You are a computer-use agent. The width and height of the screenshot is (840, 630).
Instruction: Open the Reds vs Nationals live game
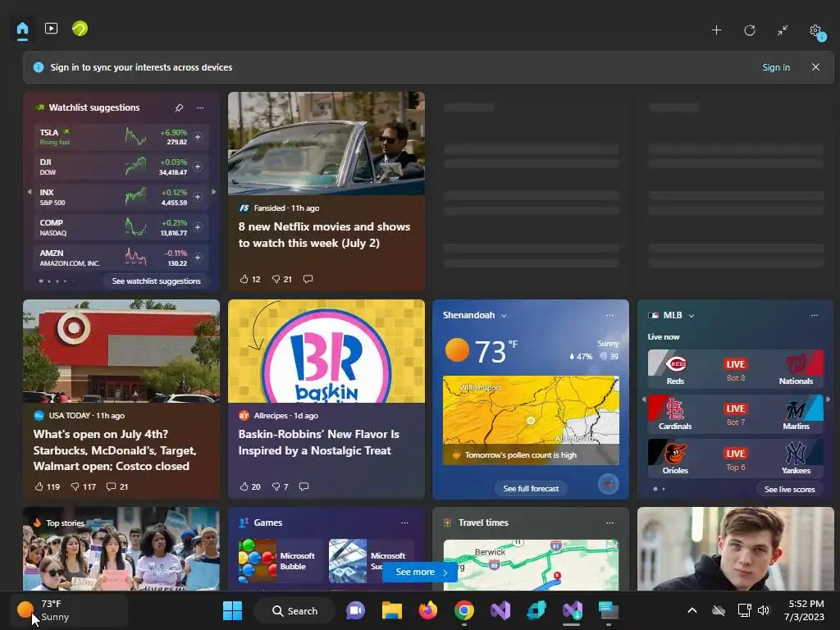point(736,368)
